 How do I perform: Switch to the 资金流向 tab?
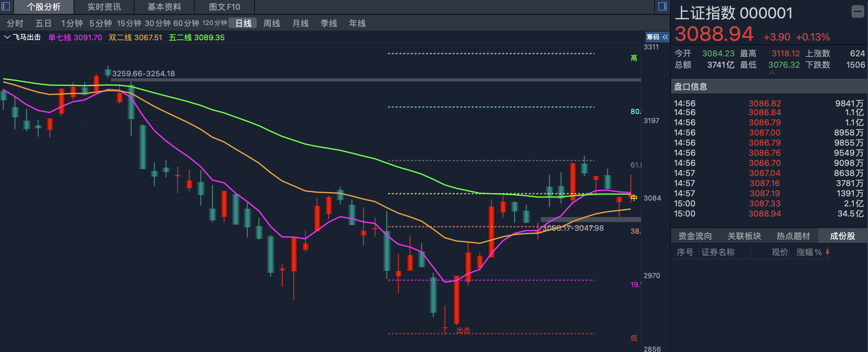[x=695, y=236]
